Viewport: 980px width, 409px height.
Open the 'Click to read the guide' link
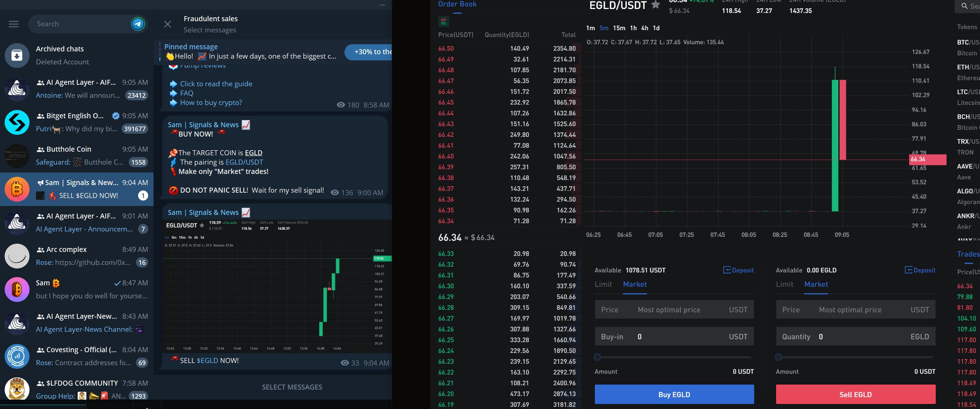[x=216, y=84]
